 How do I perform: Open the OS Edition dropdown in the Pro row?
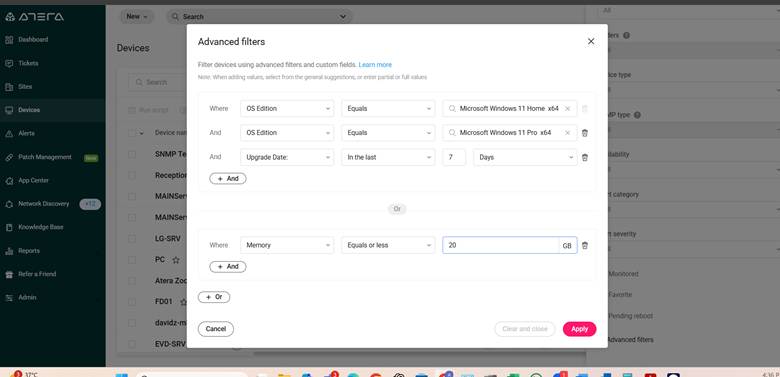point(287,133)
